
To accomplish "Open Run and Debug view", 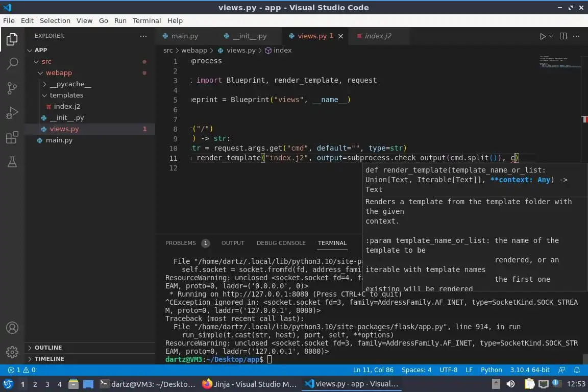I will tap(12, 112).
